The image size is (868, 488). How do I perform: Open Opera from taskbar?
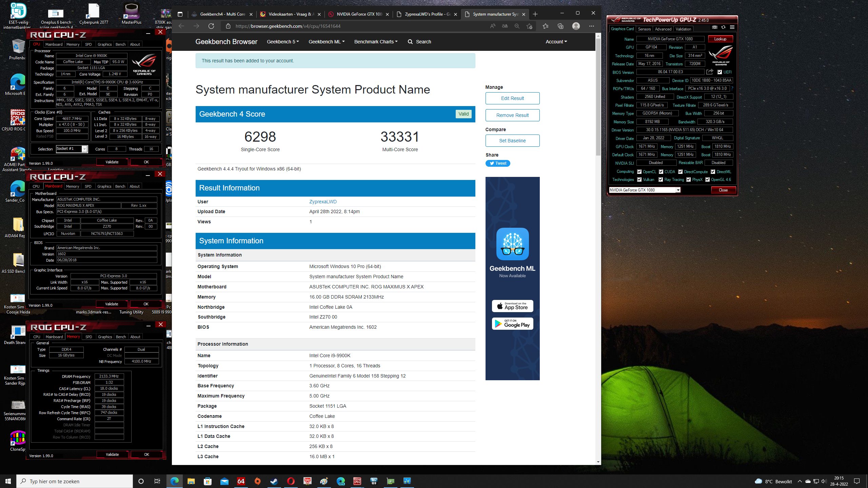pyautogui.click(x=291, y=481)
